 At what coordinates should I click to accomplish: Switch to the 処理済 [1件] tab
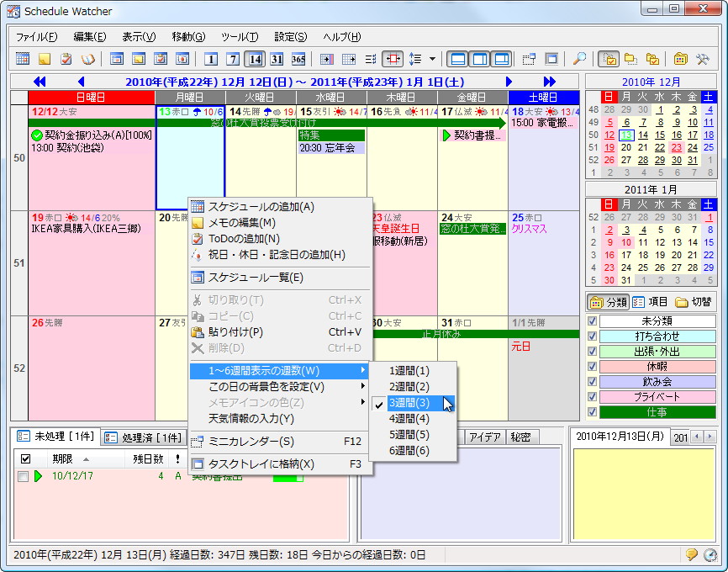tap(144, 437)
